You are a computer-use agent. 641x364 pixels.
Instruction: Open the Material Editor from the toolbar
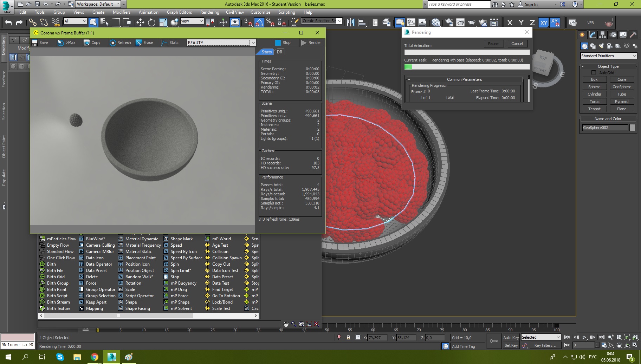coord(436,22)
